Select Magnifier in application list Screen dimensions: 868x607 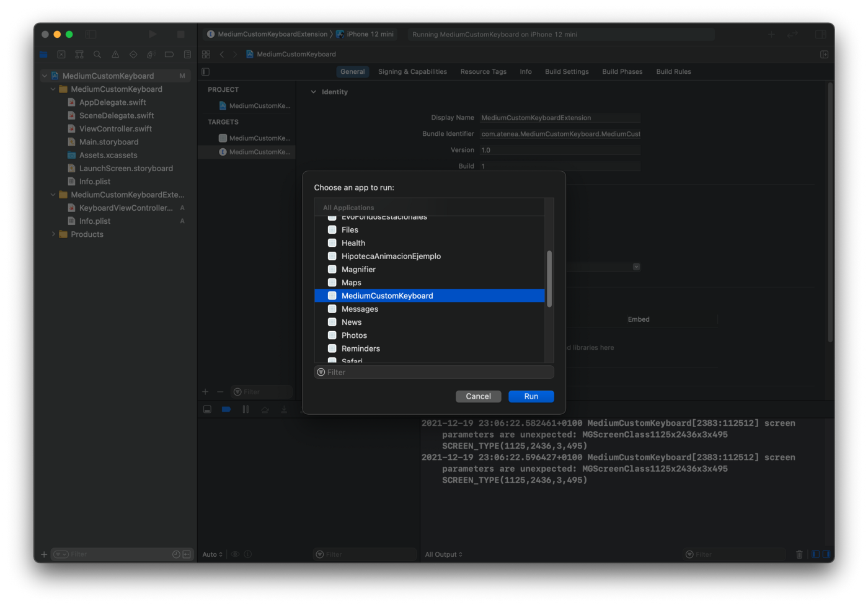point(429,270)
